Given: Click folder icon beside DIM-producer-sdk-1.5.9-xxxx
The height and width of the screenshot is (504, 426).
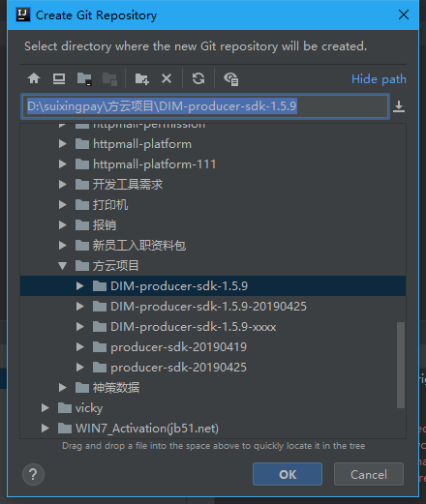Looking at the screenshot, I should coord(100,327).
